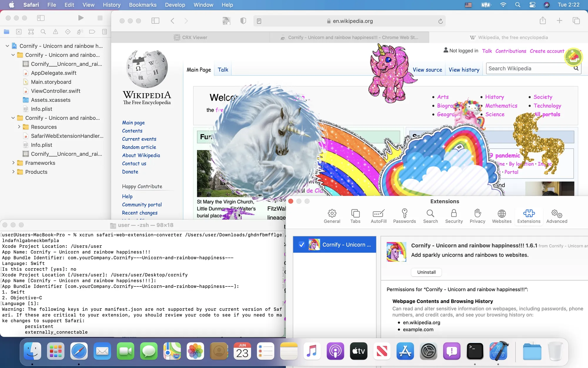The image size is (588, 368).
Task: Select AppDelegate.swift in navigator
Action: coord(54,73)
